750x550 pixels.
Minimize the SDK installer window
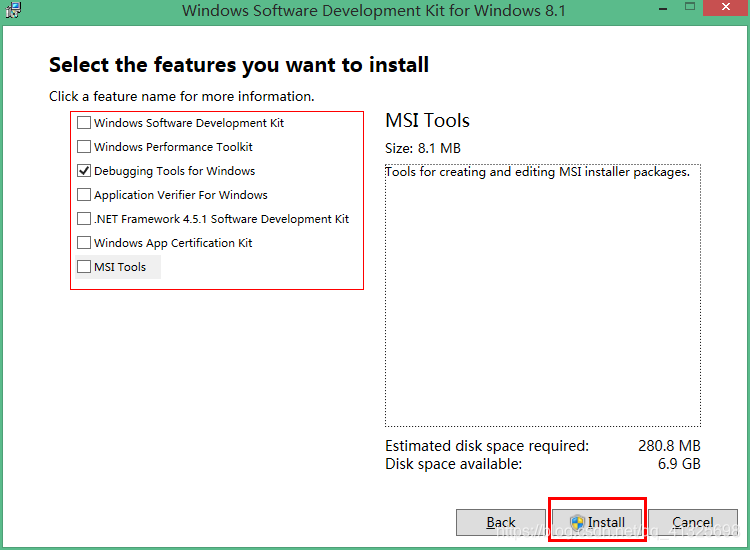pos(663,9)
